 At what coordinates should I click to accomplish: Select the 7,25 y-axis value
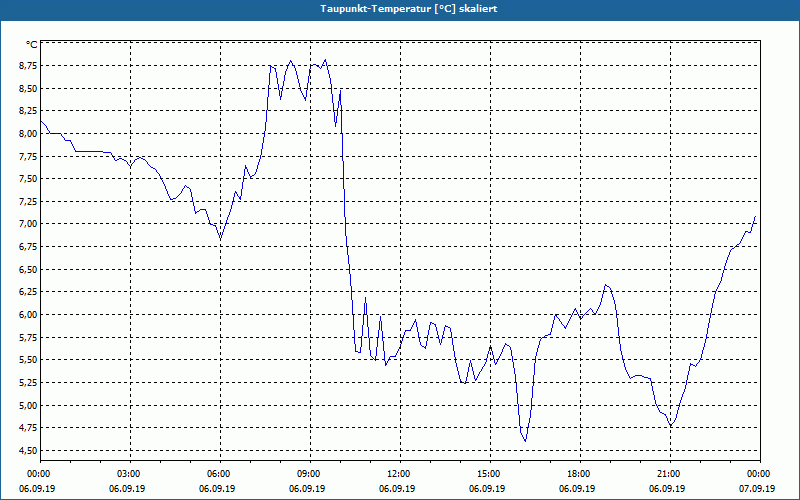click(x=28, y=202)
